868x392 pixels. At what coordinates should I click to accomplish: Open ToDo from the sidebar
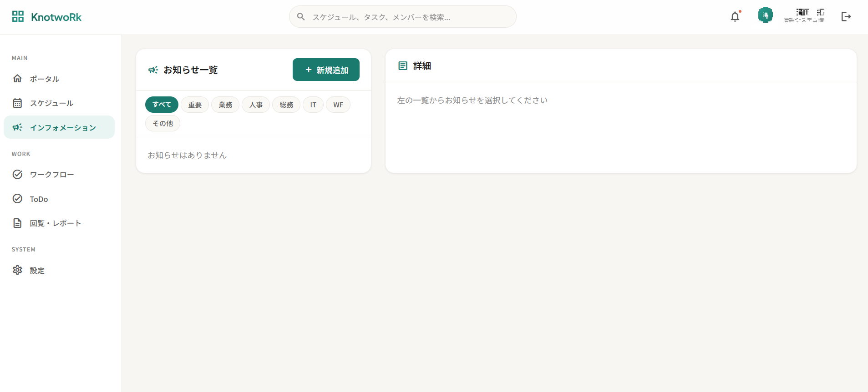pyautogui.click(x=39, y=199)
